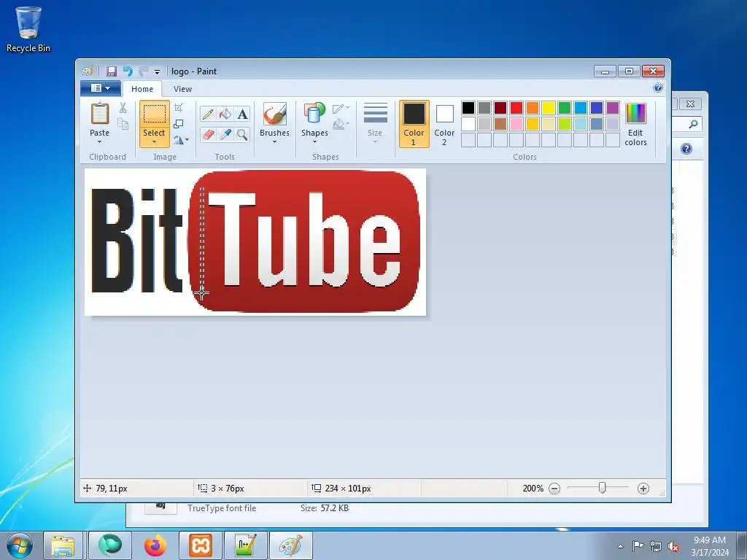Select the Eraser tool
The width and height of the screenshot is (747, 560).
[x=208, y=135]
